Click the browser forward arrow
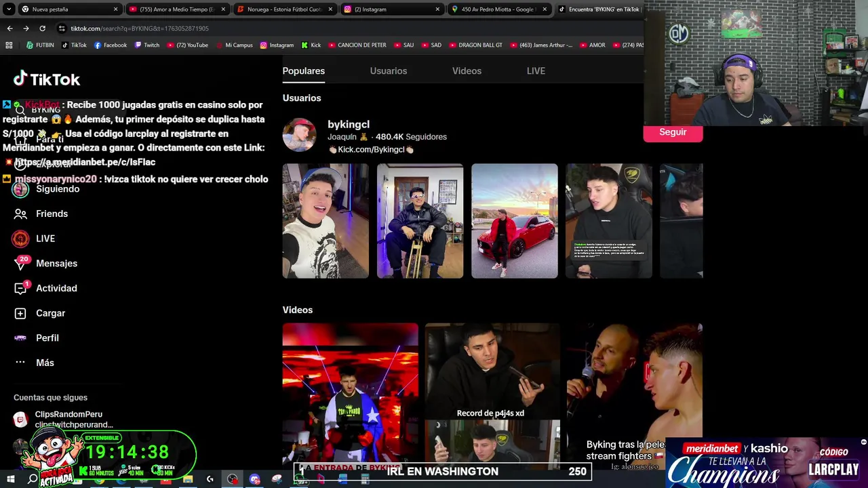 point(26,28)
